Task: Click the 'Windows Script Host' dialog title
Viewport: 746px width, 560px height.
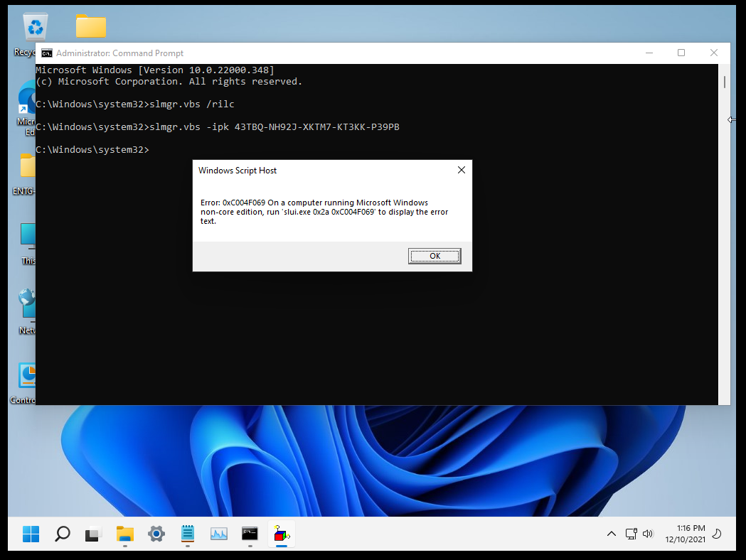Action: (238, 170)
